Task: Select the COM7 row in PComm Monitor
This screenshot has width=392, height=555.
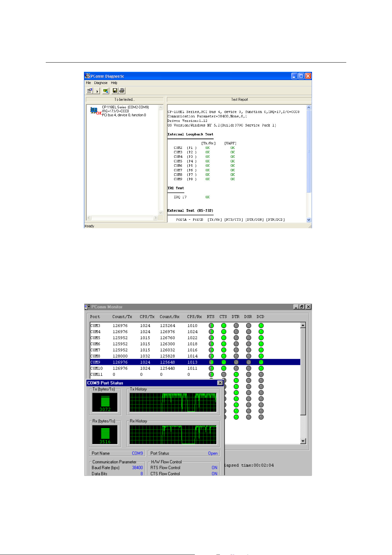Action: click(195, 350)
